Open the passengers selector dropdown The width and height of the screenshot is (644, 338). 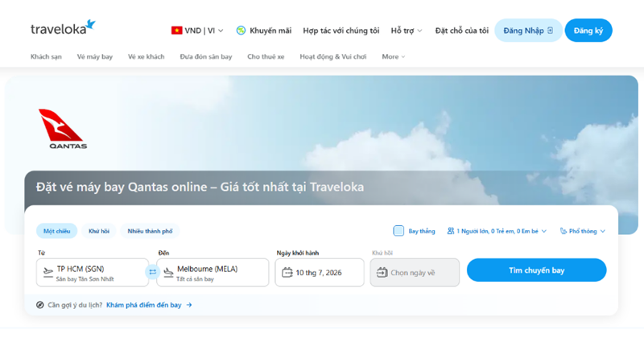[497, 231]
